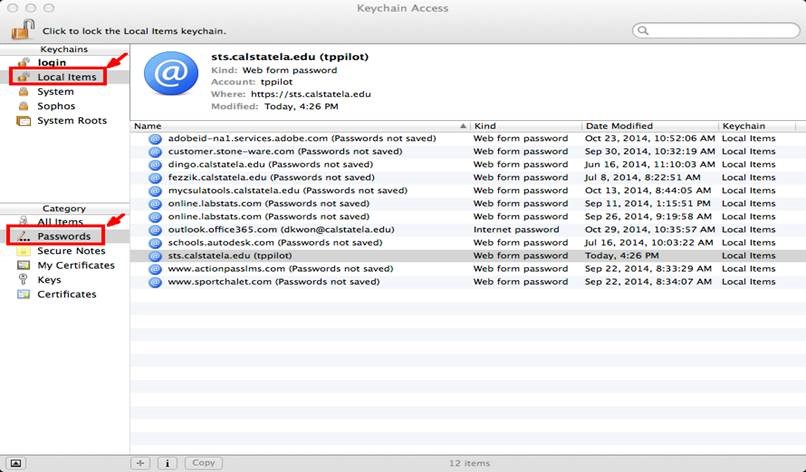Click the info (i) button
Screen dimensions: 806x472
(167, 463)
